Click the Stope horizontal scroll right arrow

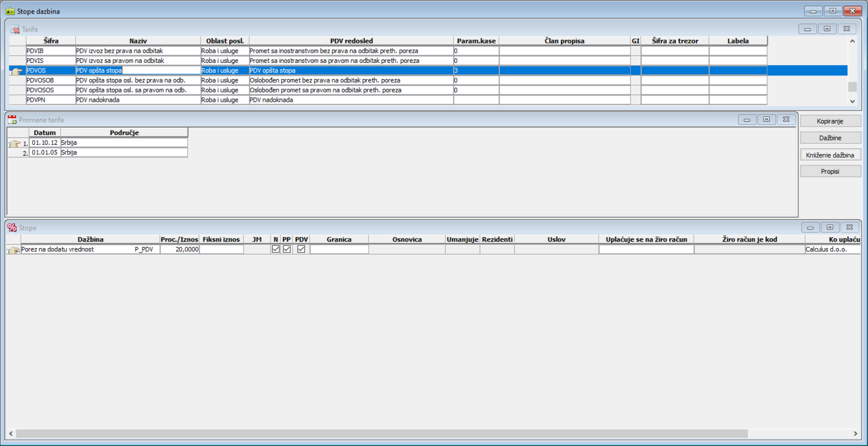[x=855, y=434]
